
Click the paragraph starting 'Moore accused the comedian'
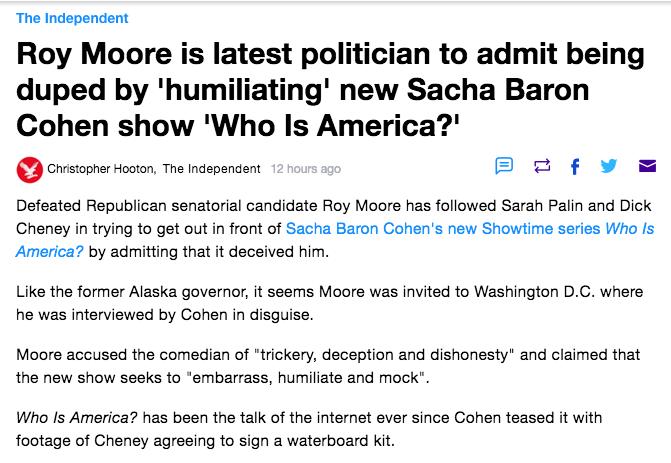pyautogui.click(x=328, y=366)
